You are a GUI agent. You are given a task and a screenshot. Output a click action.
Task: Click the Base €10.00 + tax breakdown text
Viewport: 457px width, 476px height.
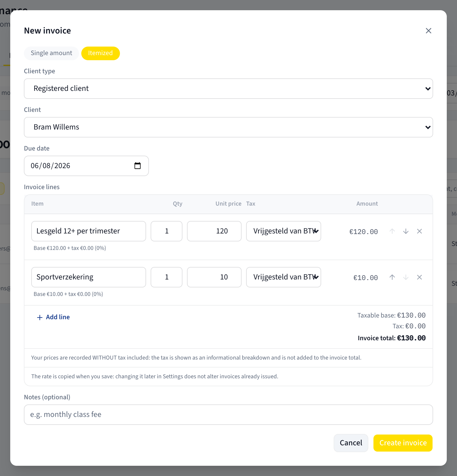[x=68, y=294]
